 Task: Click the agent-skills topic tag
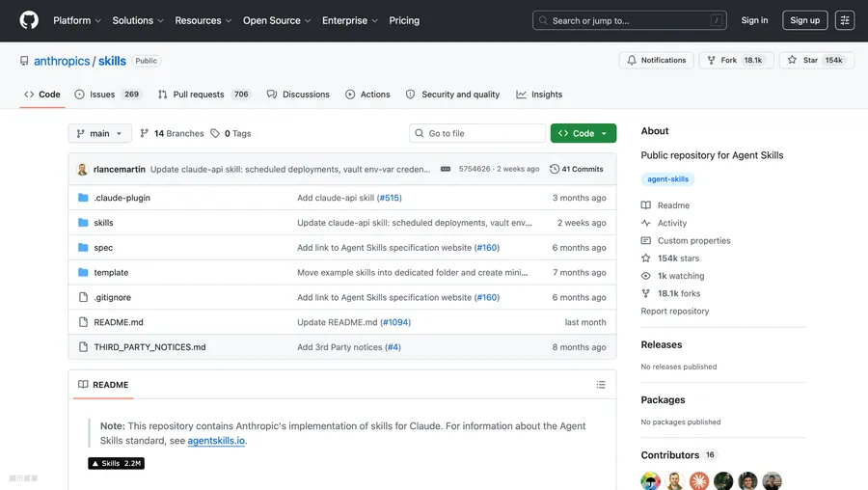point(667,179)
